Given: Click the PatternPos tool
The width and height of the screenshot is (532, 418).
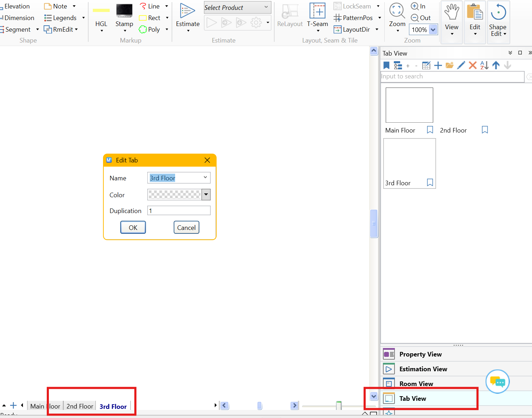Looking at the screenshot, I should pos(353,18).
